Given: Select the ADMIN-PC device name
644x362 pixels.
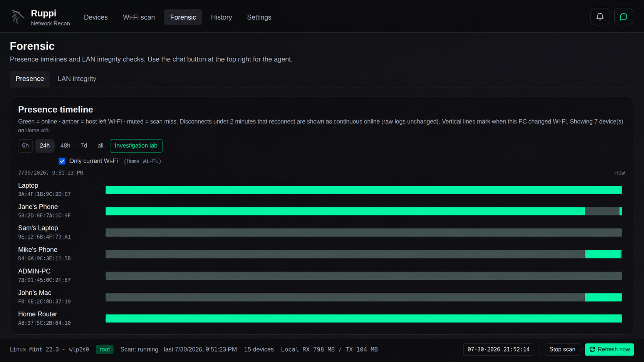Looking at the screenshot, I should [x=34, y=271].
